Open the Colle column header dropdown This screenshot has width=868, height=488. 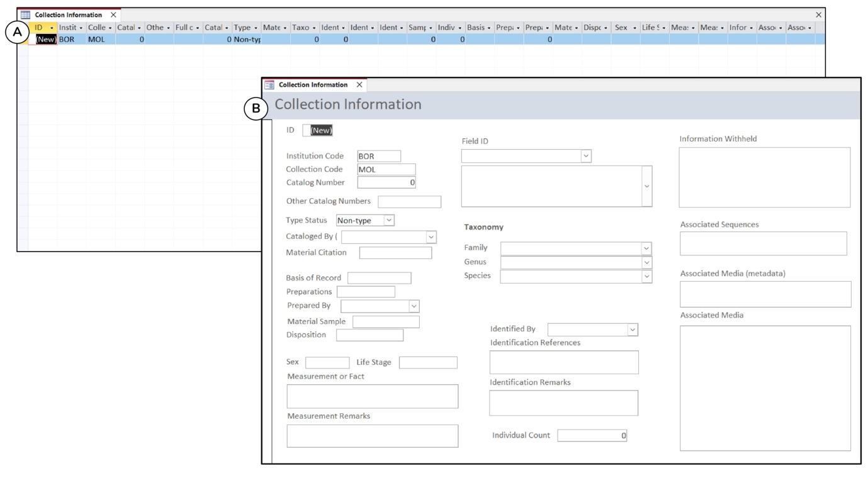click(x=110, y=28)
